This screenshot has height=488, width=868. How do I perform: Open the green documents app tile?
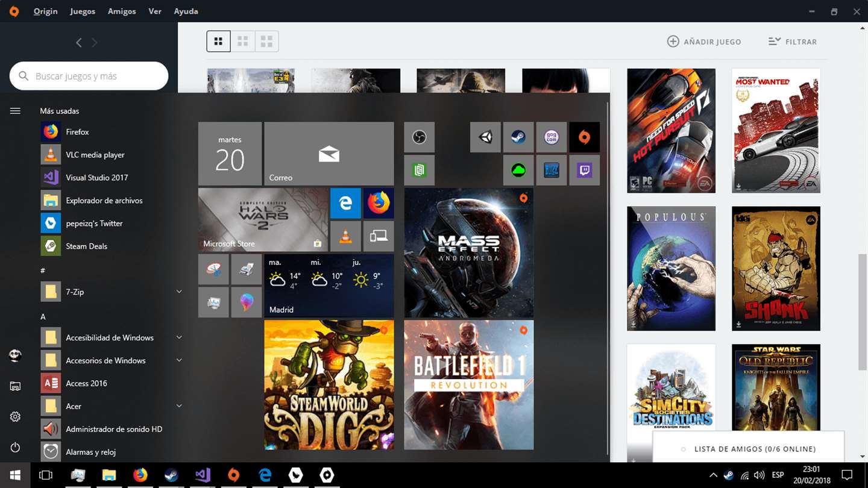(x=419, y=170)
